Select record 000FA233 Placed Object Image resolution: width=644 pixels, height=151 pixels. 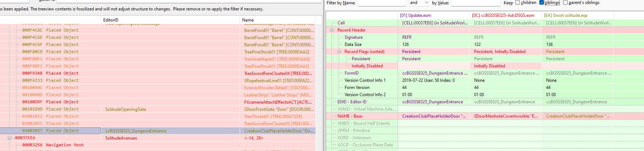(x=50, y=80)
